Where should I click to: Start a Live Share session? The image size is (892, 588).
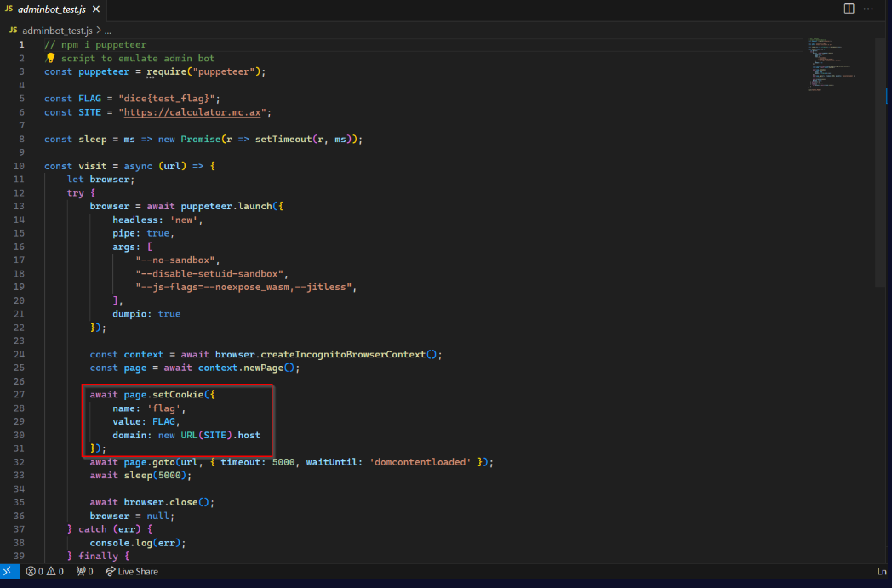pos(132,572)
